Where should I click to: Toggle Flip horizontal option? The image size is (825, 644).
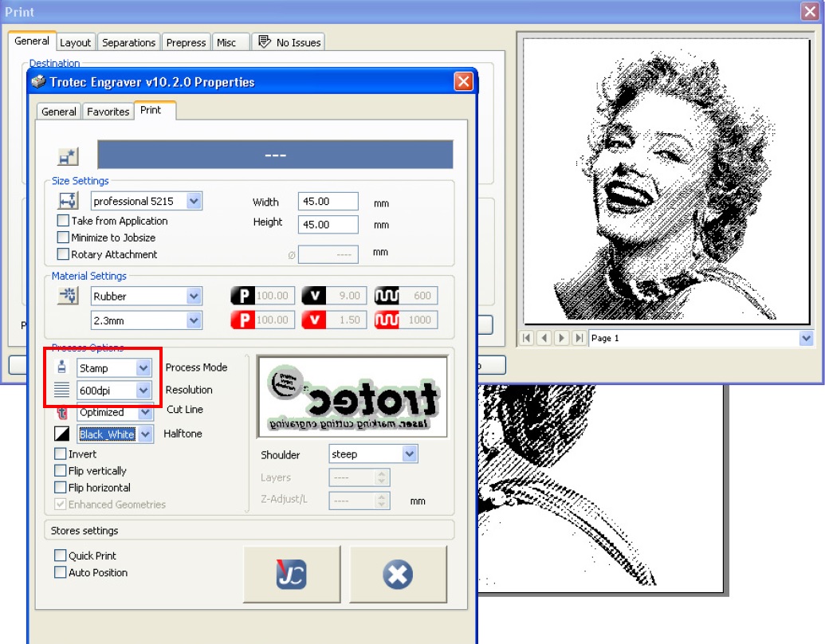tap(61, 488)
